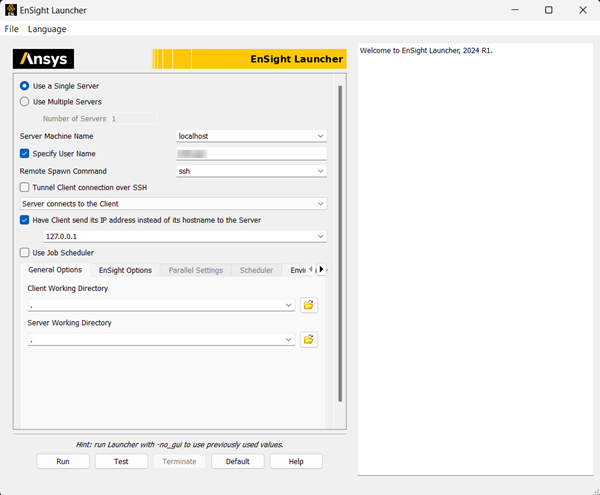Viewport: 600px width, 495px height.
Task: Browse for Server Working Directory folder
Action: 309,339
